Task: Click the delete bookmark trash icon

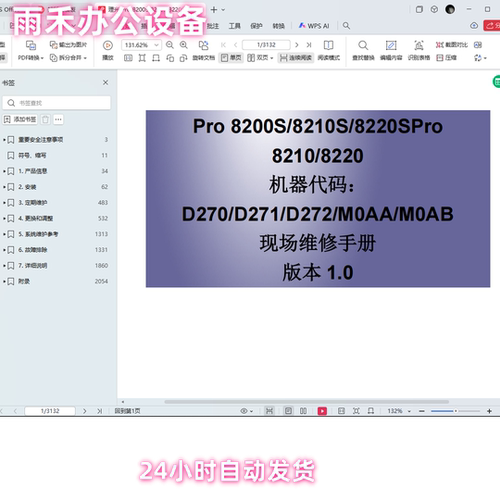Action: (45, 119)
